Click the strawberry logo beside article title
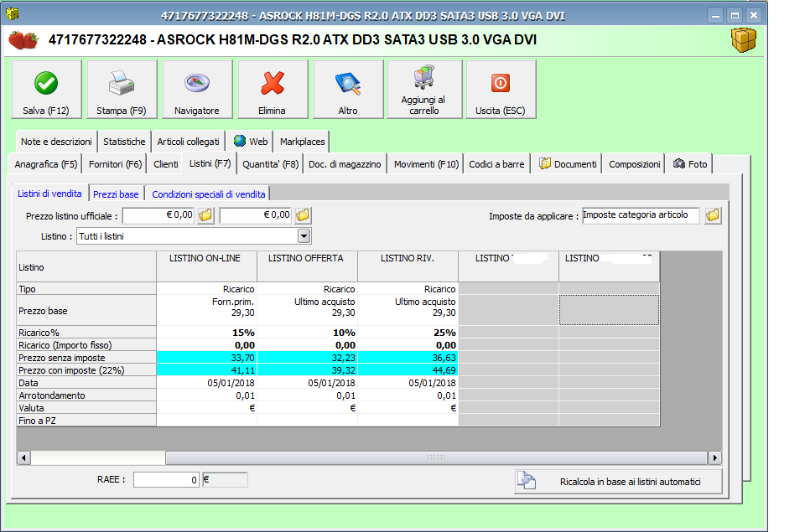This screenshot has width=805, height=532. click(x=23, y=40)
